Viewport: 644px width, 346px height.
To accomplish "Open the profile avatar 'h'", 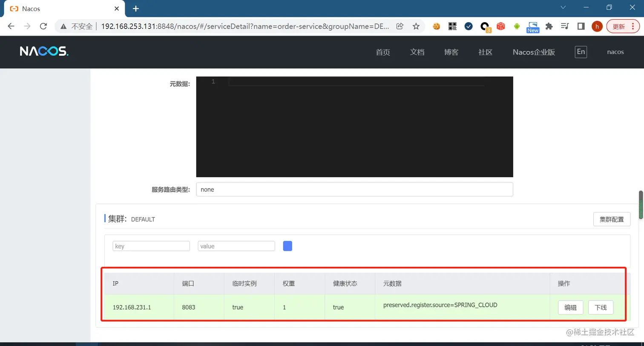I will pos(597,26).
